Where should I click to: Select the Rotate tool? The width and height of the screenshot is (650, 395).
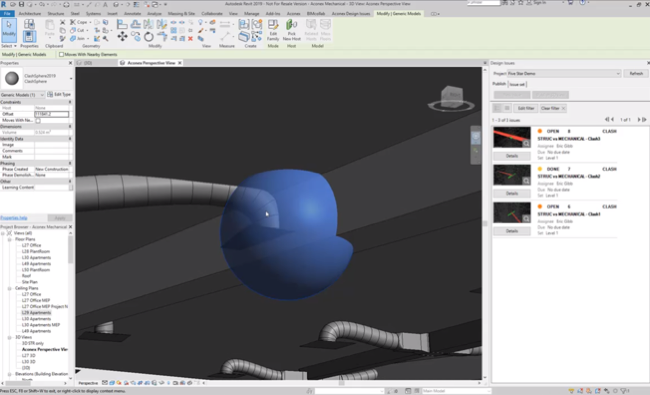[149, 37]
